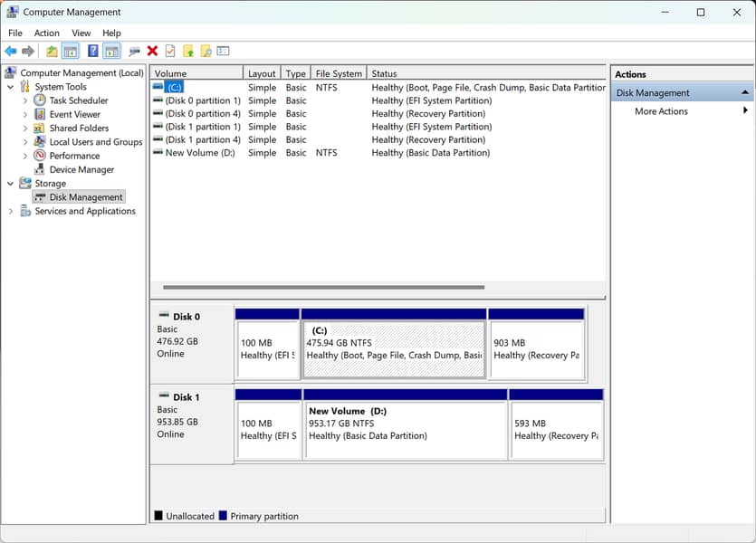Viewport: 756px width, 543px height.
Task: Toggle the Show/Hide Console Tree button
Action: click(71, 52)
